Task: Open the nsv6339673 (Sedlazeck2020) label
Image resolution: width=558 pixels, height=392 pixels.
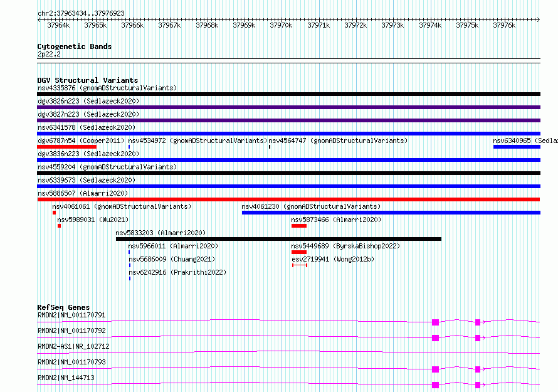Action: (87, 180)
